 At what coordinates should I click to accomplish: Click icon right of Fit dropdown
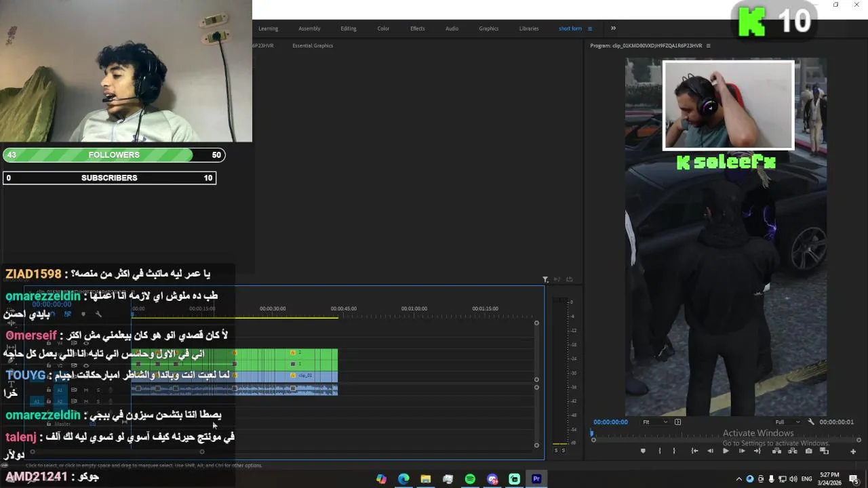pos(677,422)
